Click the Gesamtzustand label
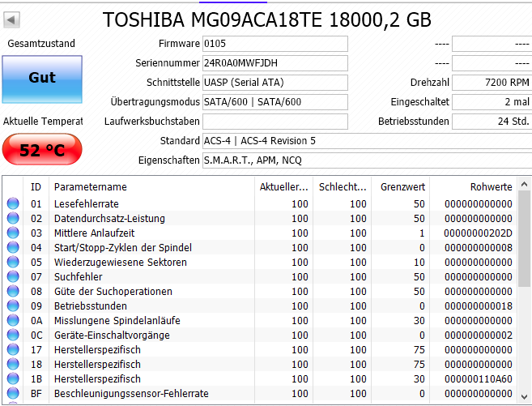 (41, 44)
